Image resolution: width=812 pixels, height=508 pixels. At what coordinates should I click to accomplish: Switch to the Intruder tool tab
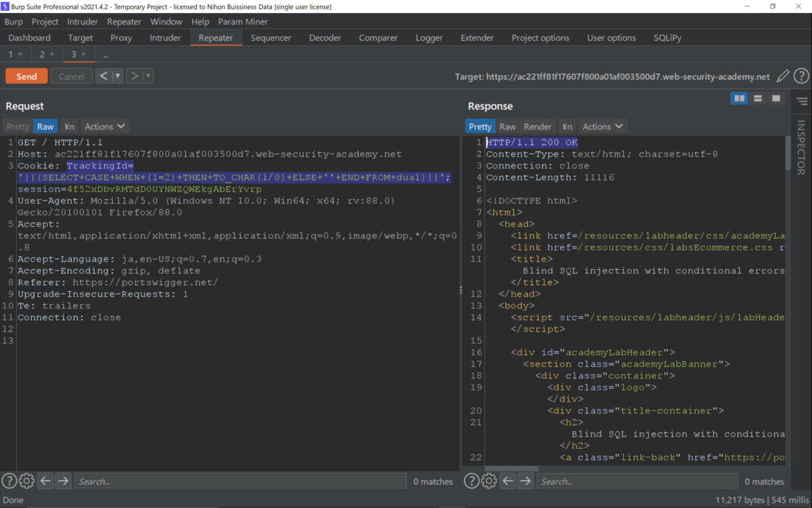165,38
